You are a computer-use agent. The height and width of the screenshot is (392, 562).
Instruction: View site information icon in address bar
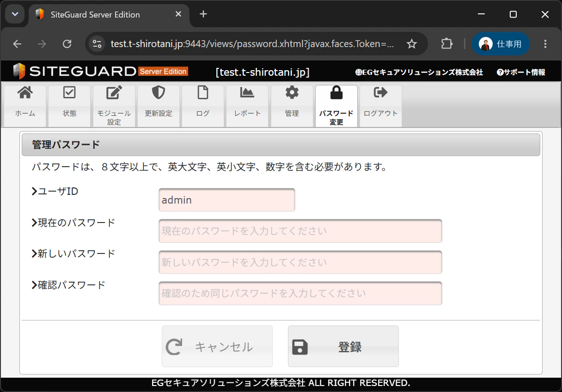click(97, 44)
